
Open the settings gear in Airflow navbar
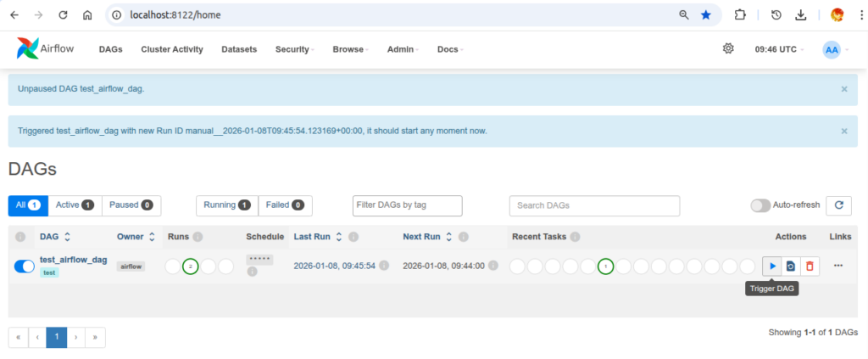pos(728,49)
